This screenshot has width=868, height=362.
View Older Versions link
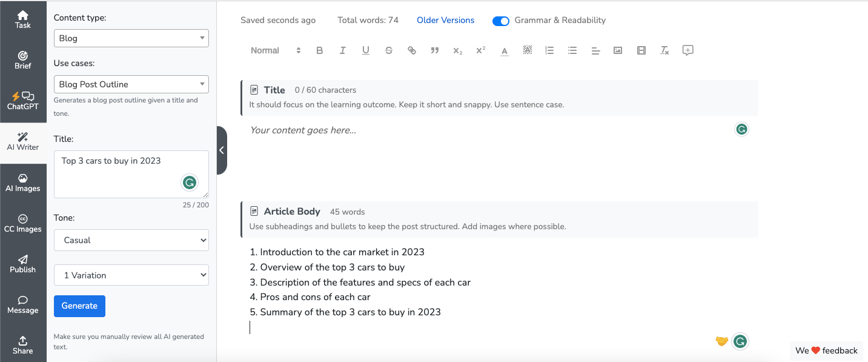445,21
